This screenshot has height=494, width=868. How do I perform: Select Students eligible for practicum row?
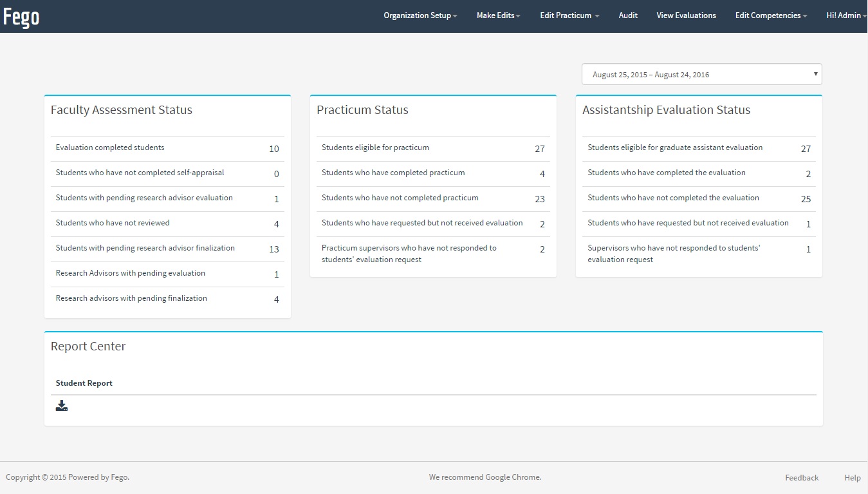(x=375, y=147)
